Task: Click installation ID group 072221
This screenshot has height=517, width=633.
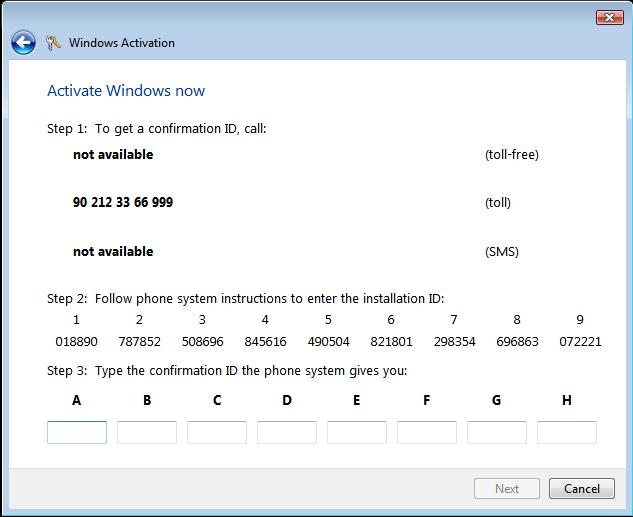Action: tap(580, 342)
